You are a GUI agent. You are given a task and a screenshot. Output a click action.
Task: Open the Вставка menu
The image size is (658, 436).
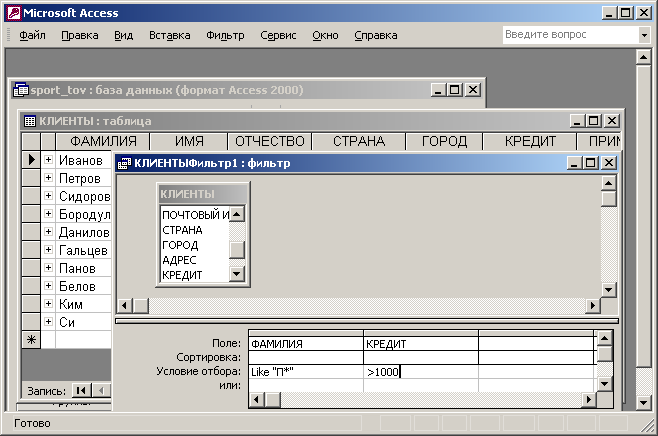(170, 35)
